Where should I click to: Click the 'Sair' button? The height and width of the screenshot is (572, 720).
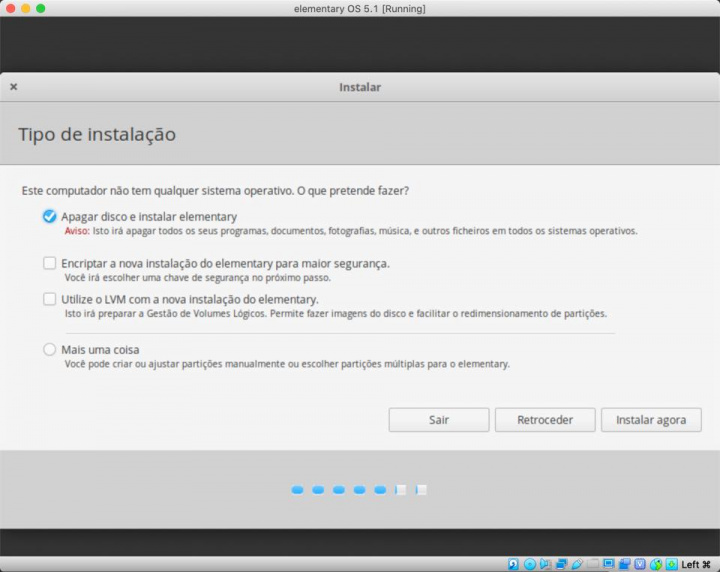[439, 420]
